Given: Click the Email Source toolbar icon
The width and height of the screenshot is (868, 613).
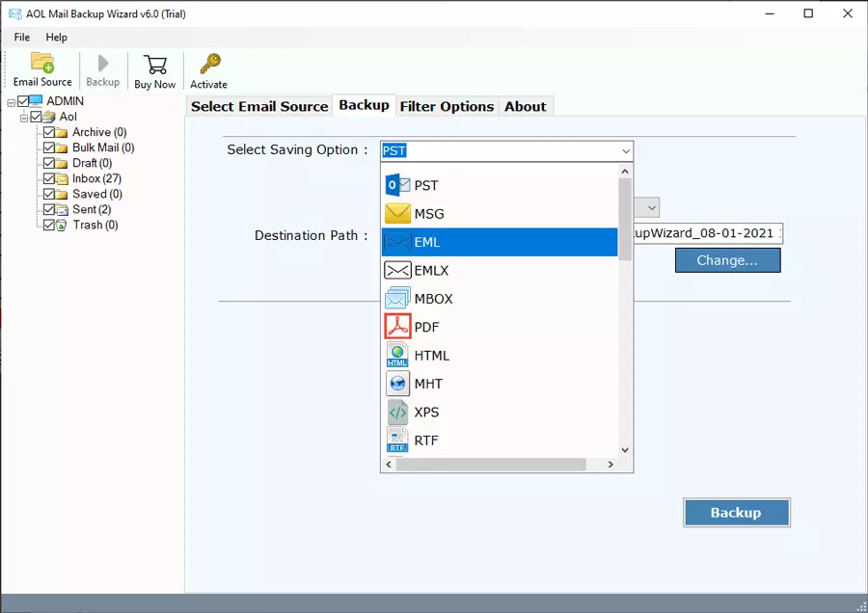Looking at the screenshot, I should coord(42,63).
